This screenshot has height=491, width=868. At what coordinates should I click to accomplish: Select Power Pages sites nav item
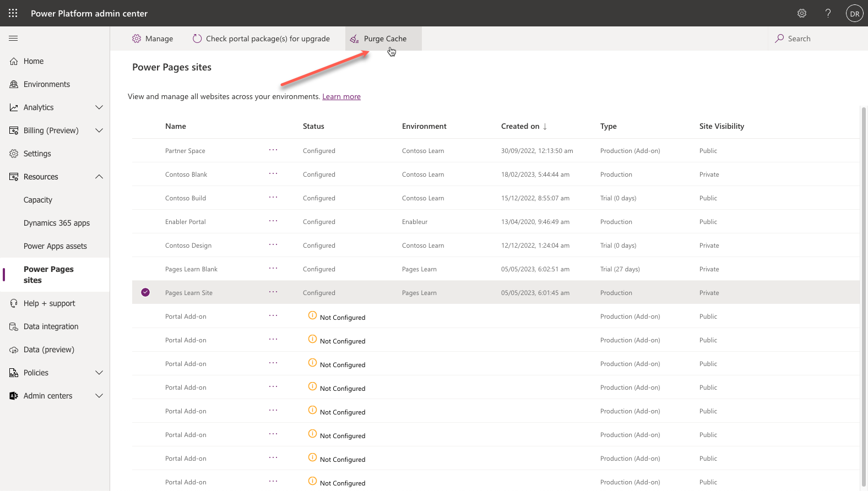click(55, 275)
